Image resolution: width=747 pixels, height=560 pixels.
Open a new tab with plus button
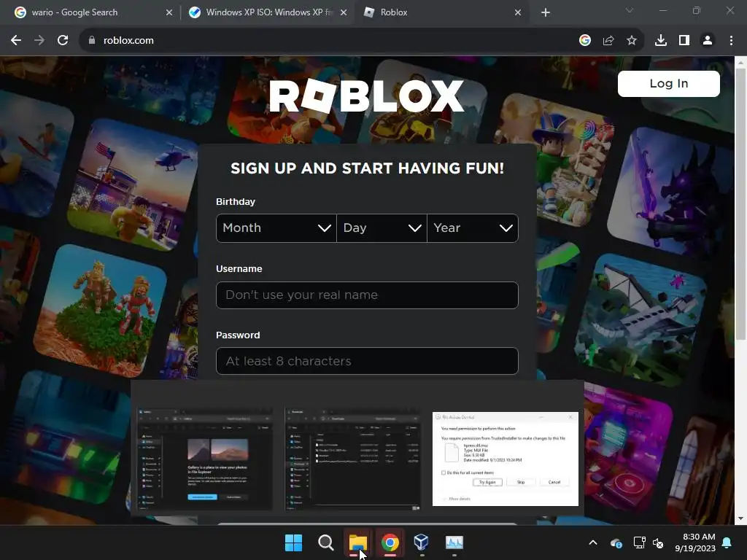pyautogui.click(x=546, y=13)
